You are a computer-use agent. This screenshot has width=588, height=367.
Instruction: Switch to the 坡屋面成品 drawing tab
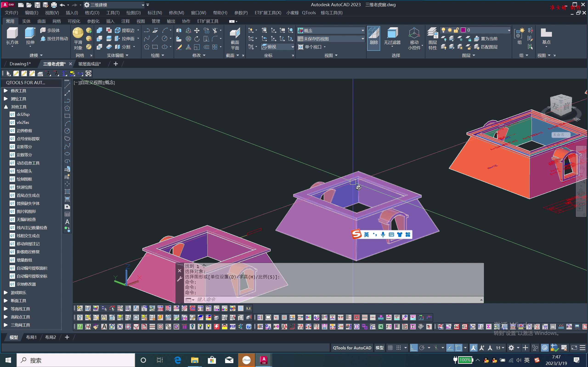(x=89, y=64)
